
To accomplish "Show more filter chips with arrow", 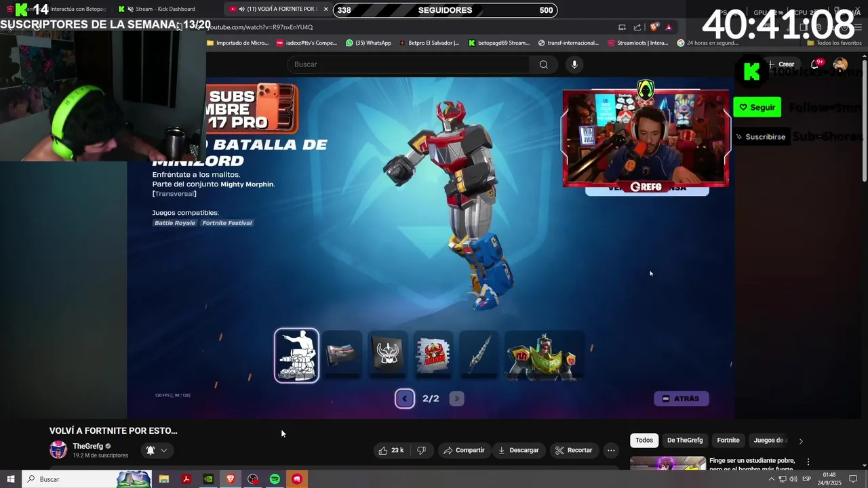I will (801, 441).
